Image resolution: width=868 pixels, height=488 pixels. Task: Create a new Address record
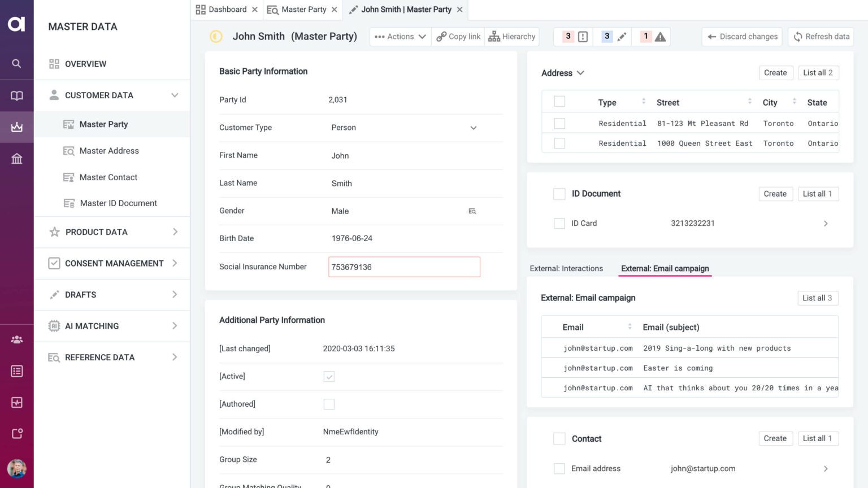coord(775,73)
